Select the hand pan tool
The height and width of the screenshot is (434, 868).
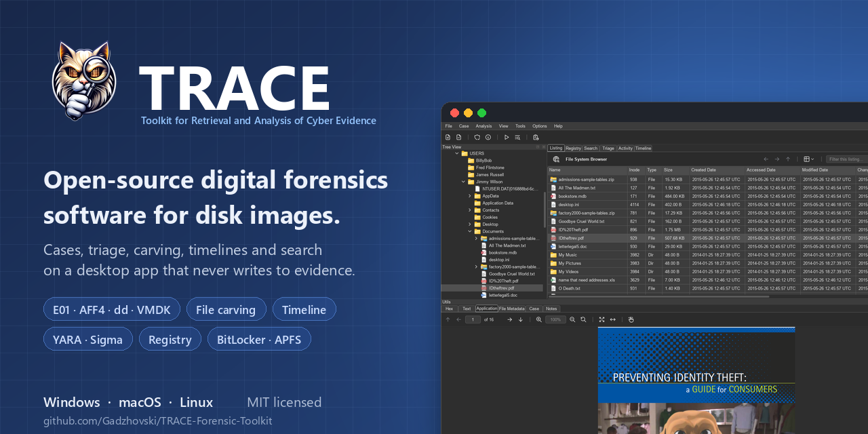[x=631, y=319]
